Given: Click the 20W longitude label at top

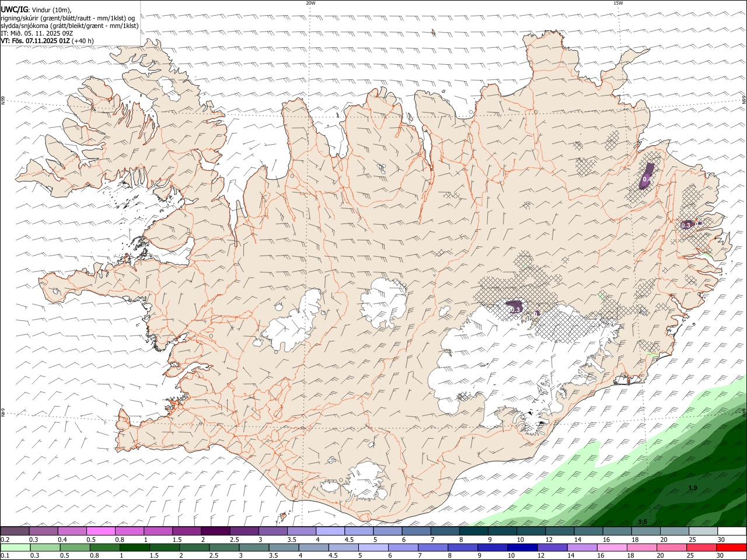Looking at the screenshot, I should click(x=310, y=3).
